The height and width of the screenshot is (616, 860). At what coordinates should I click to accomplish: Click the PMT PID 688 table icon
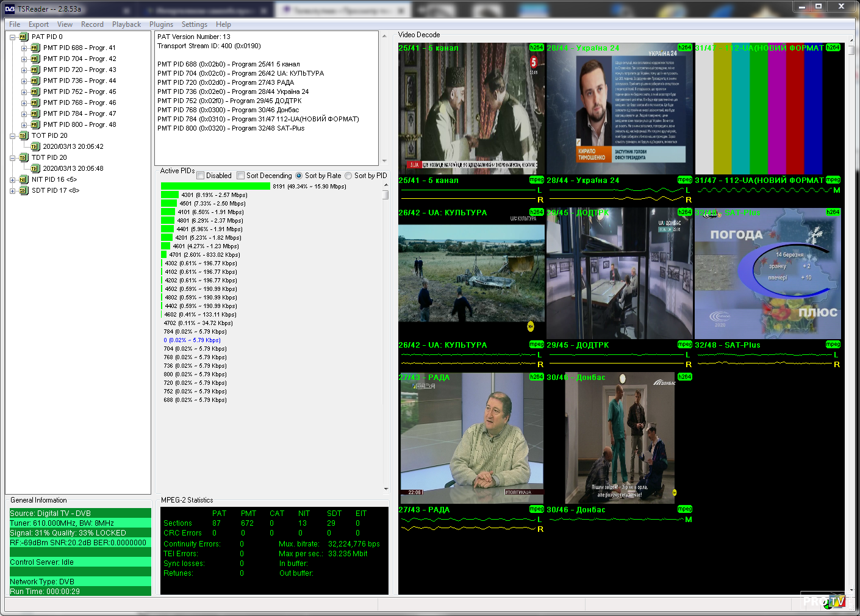coord(35,48)
